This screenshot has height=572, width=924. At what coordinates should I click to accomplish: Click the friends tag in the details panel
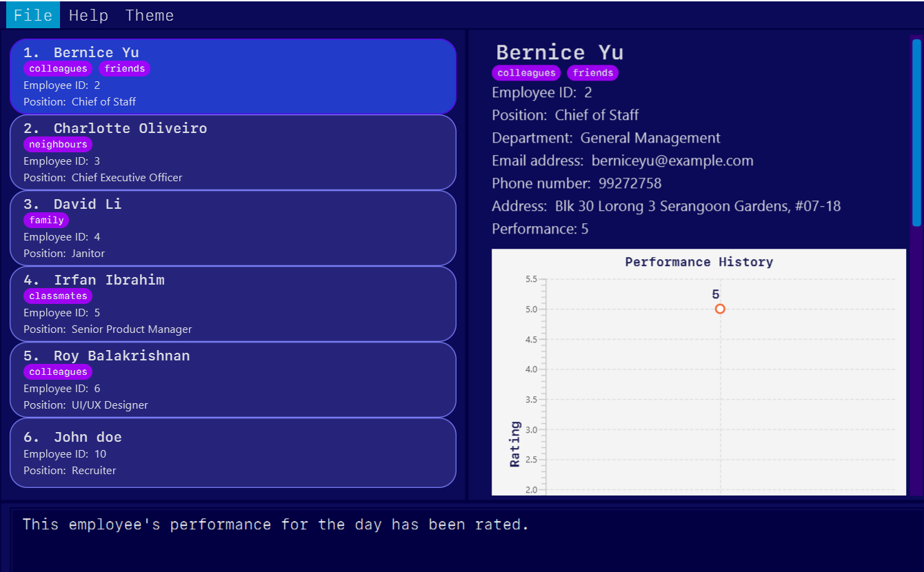(x=593, y=73)
